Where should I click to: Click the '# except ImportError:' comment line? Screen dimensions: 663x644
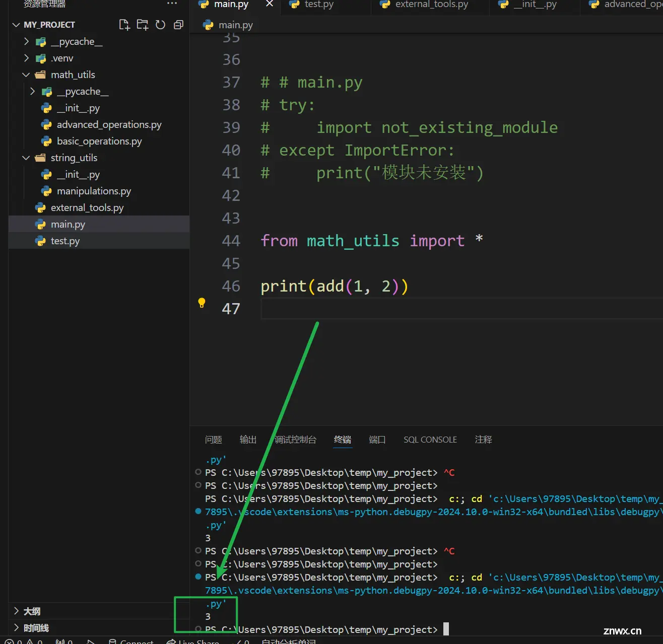coord(358,150)
